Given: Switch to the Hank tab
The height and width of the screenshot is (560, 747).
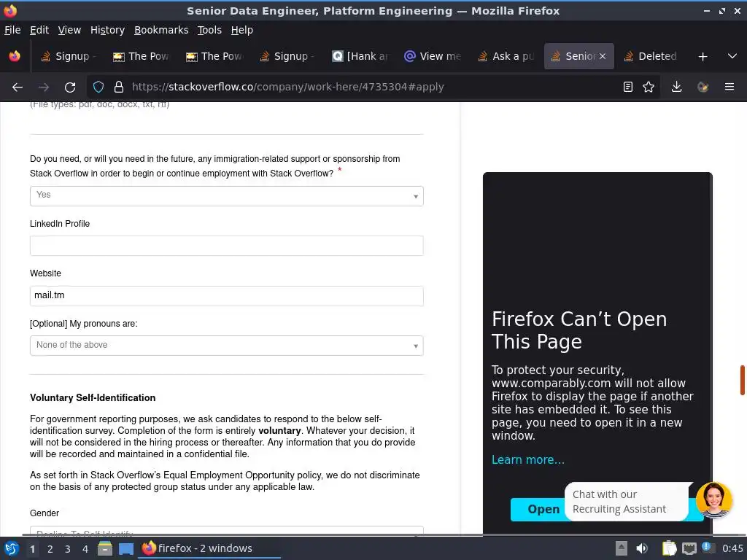Looking at the screenshot, I should coord(360,56).
